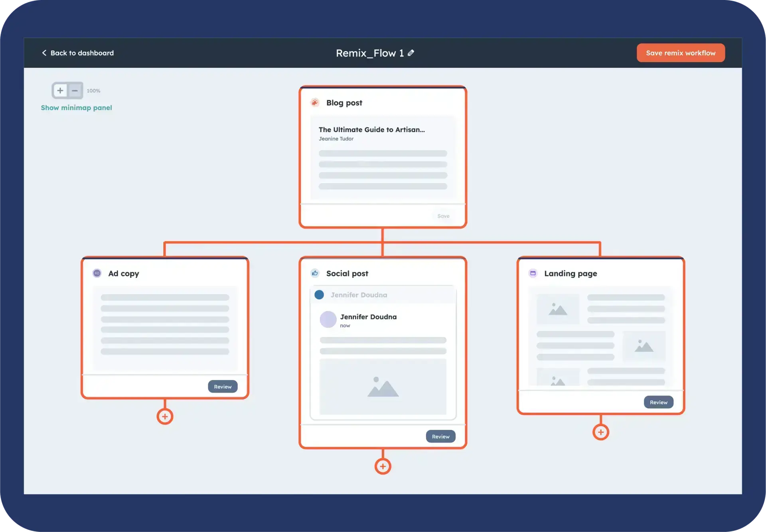Click the plus connector under Ad copy

165,416
